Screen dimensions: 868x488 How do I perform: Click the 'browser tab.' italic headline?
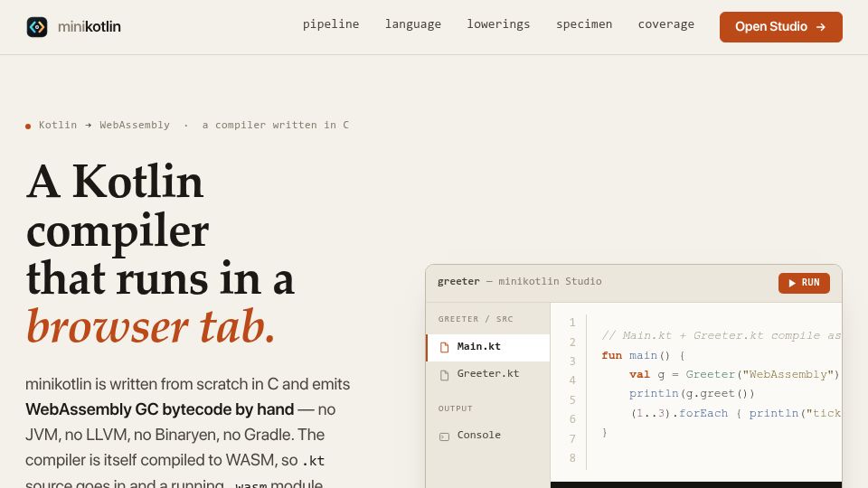click(151, 326)
